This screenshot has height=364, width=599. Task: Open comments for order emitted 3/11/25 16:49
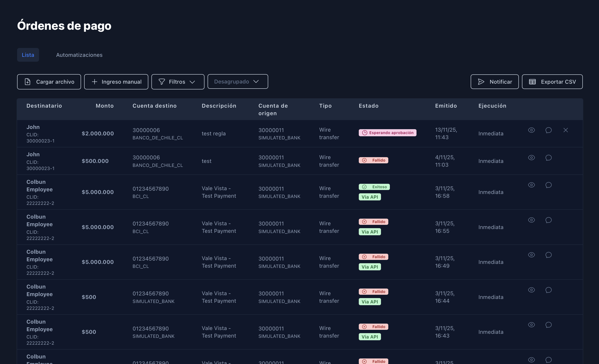(548, 255)
